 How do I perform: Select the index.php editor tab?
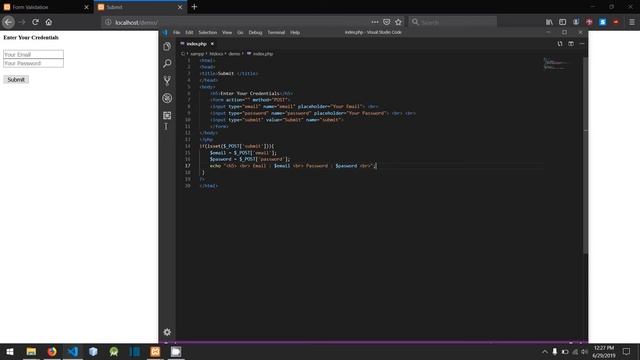coord(197,44)
